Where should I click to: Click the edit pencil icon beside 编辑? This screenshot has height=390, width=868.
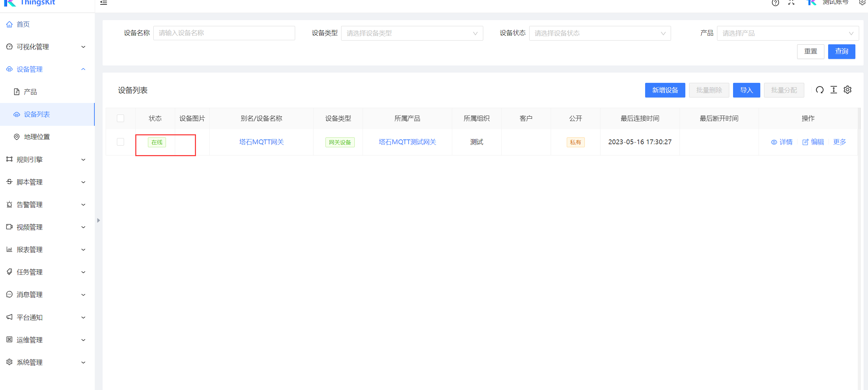(x=805, y=142)
